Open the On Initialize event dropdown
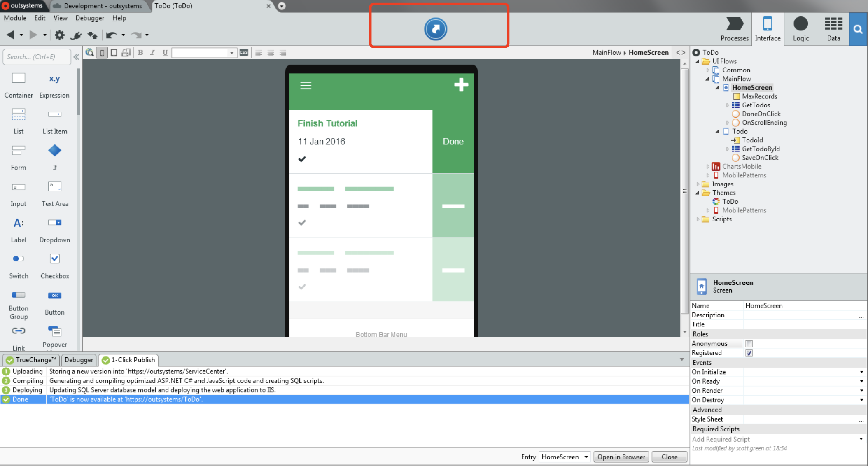Viewport: 868px width, 466px height. 861,372
